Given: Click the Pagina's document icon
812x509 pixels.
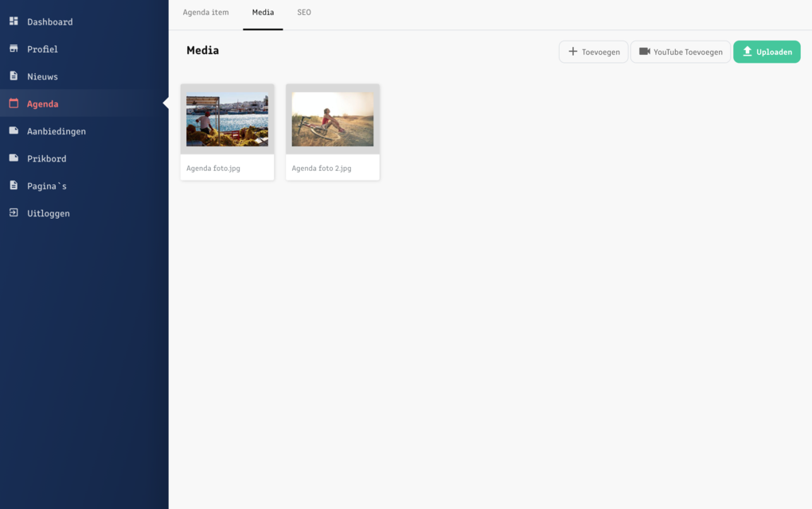Looking at the screenshot, I should click(x=14, y=185).
